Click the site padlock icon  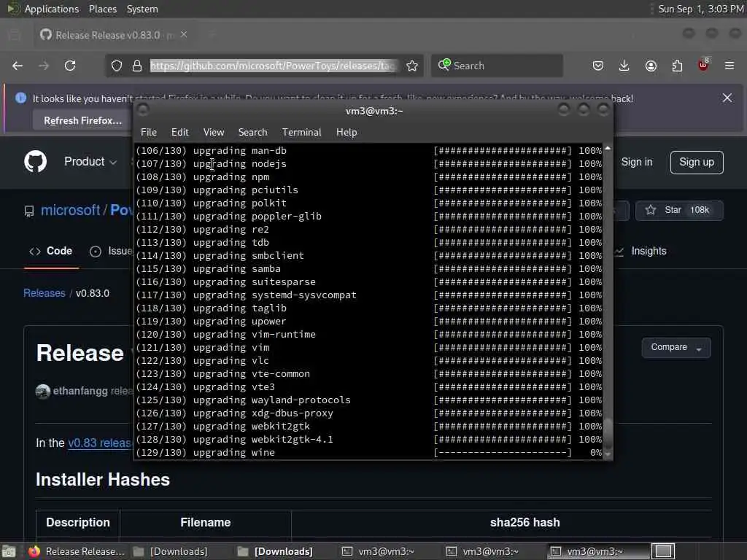click(137, 66)
